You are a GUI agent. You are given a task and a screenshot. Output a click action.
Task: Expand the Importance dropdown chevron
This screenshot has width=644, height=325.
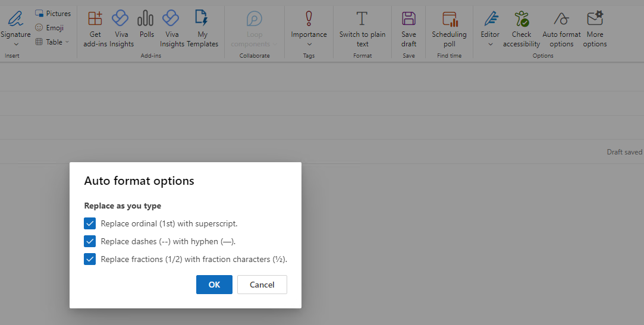pos(309,45)
